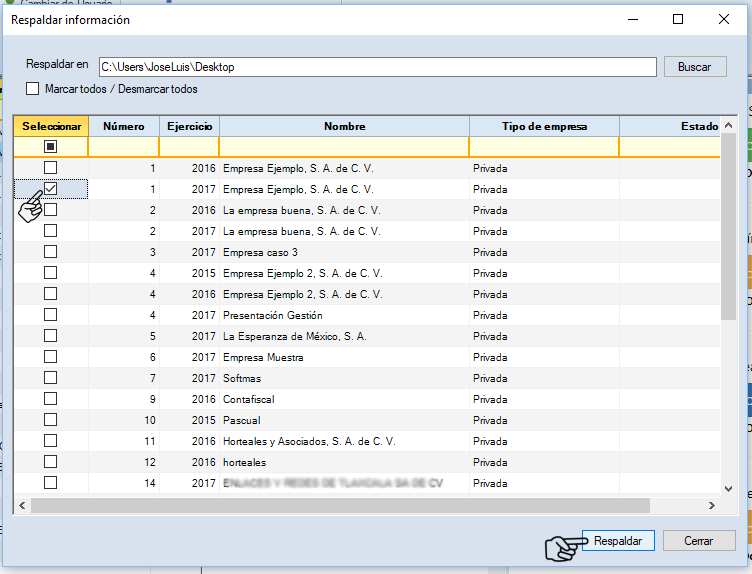This screenshot has width=752, height=574.
Task: Check the Empresa caso 3 row checkbox
Action: click(50, 251)
